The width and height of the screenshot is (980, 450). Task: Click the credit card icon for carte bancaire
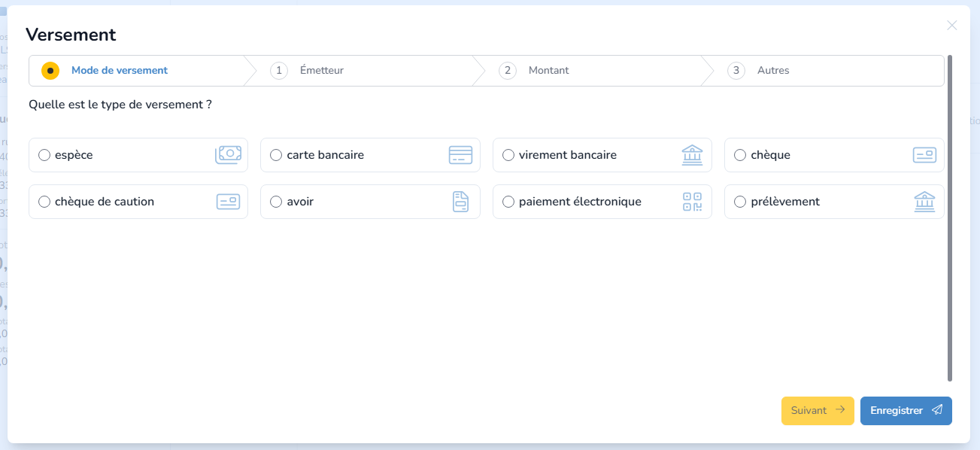(460, 155)
